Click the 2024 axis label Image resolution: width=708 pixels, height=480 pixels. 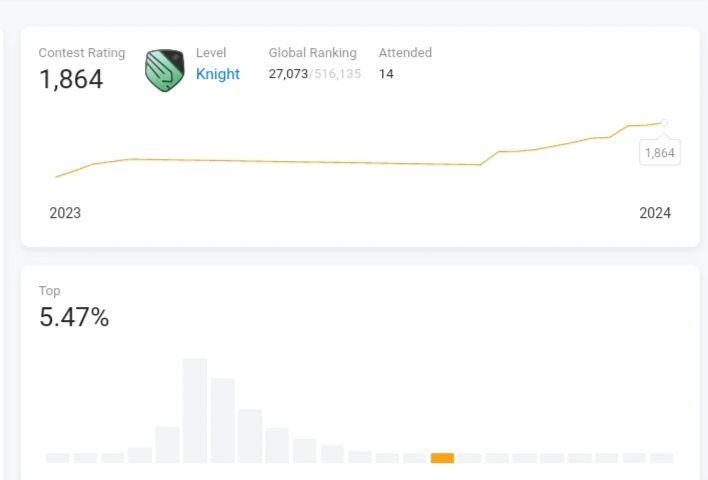tap(655, 213)
